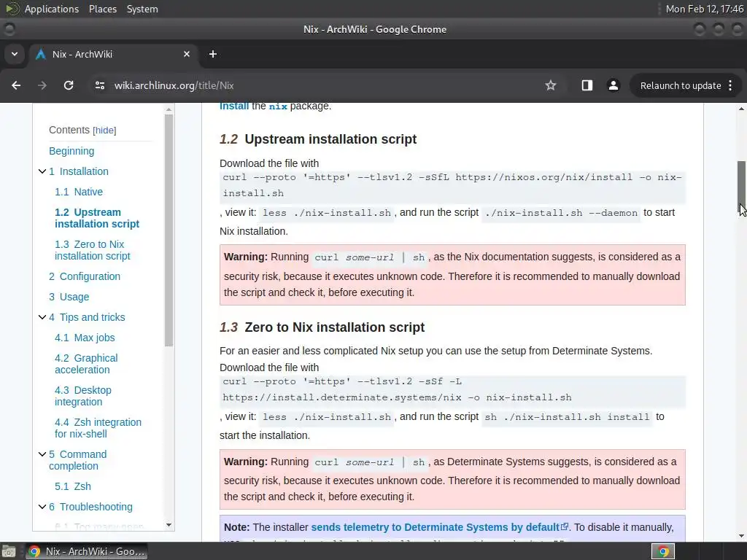
Task: Open the Applications menu
Action: point(52,9)
